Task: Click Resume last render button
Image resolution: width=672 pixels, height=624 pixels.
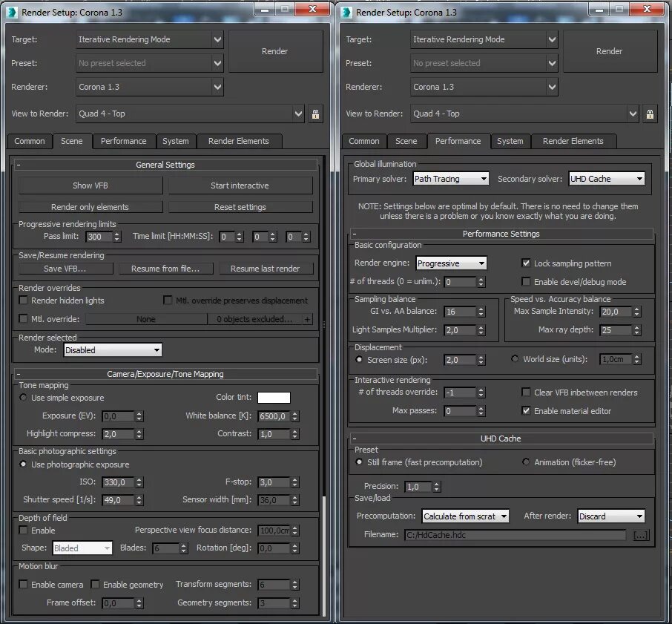Action: point(266,269)
